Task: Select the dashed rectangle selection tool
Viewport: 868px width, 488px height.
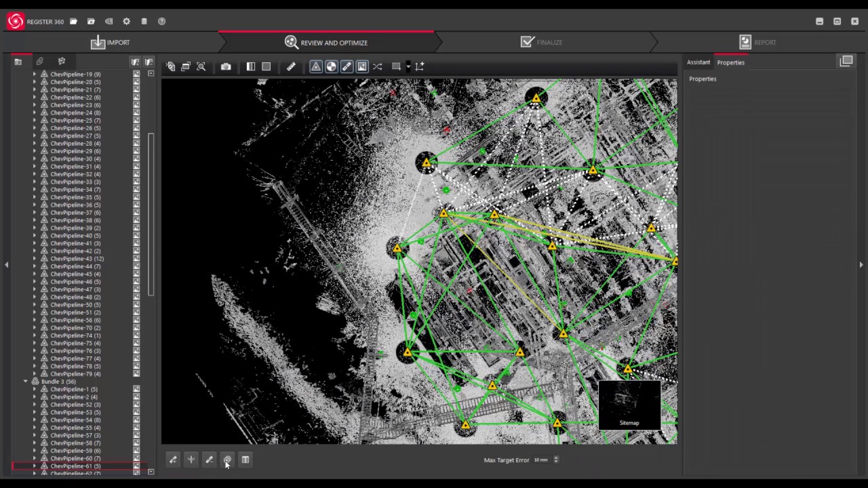Action: click(x=396, y=66)
